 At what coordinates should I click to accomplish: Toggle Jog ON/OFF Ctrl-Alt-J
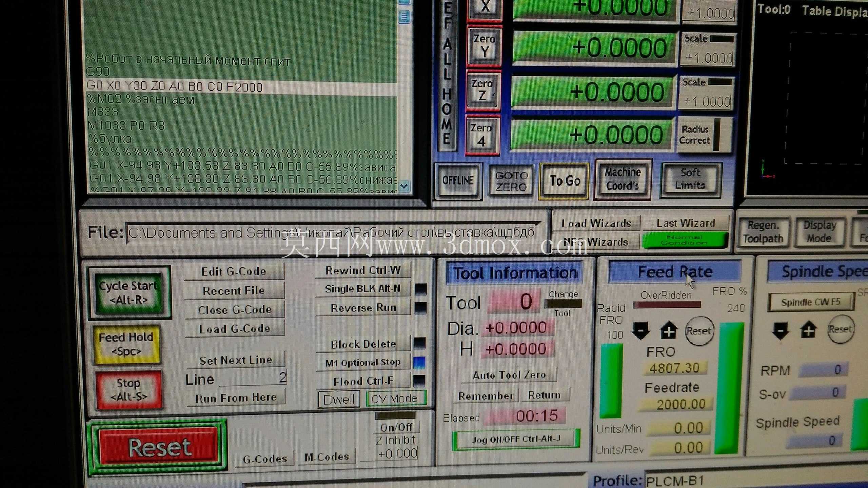coord(516,440)
